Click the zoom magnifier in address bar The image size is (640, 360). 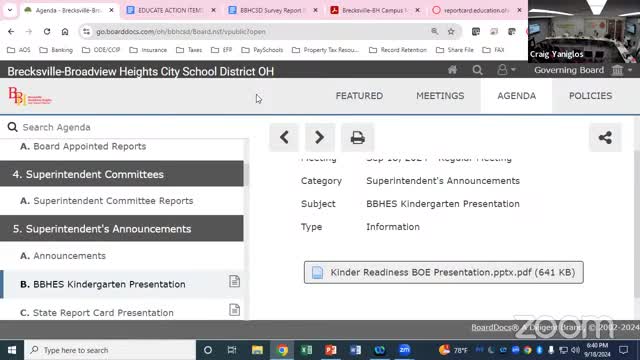(435, 31)
